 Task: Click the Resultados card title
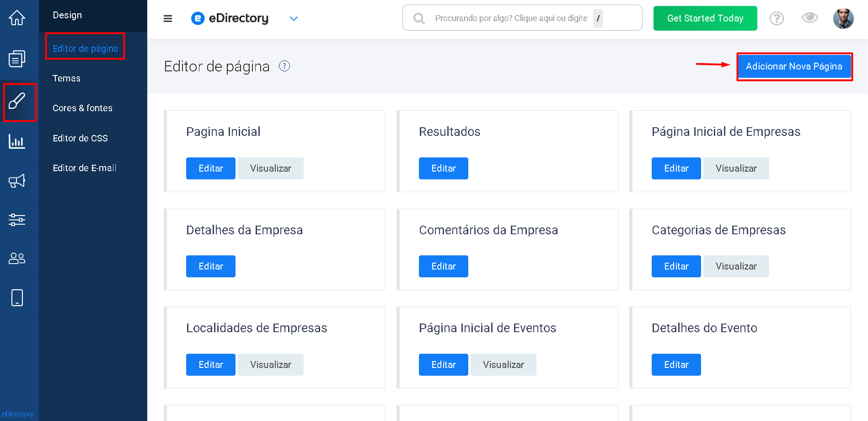click(450, 132)
